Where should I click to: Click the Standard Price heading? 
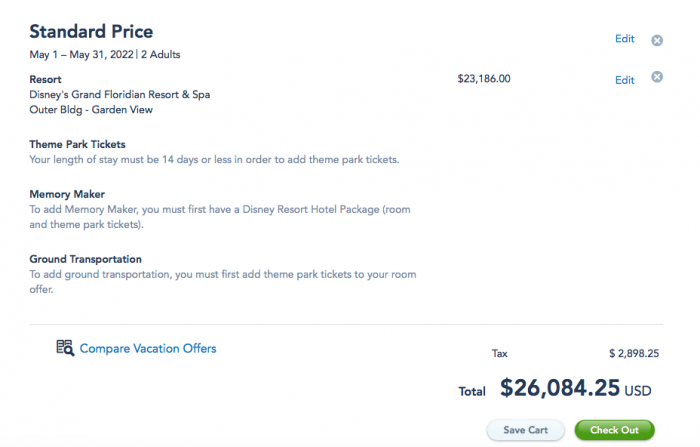click(91, 32)
